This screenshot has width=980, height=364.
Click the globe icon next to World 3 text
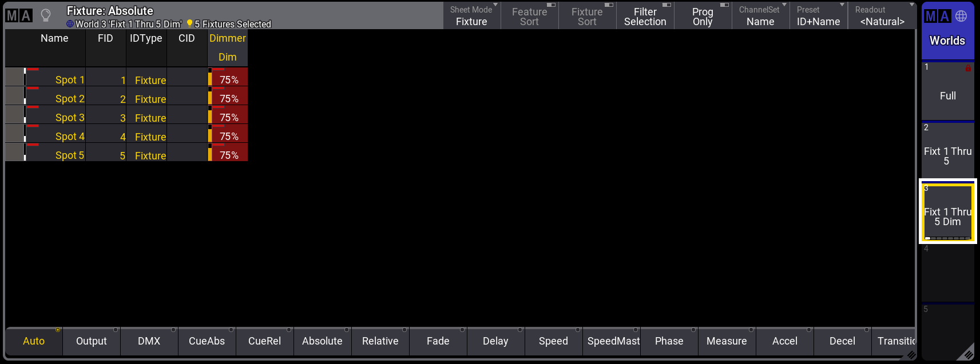click(x=70, y=24)
